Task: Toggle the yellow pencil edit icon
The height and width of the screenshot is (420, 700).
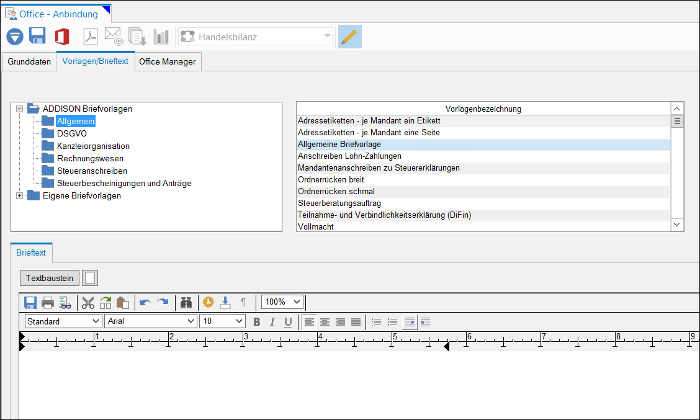Action: (350, 37)
